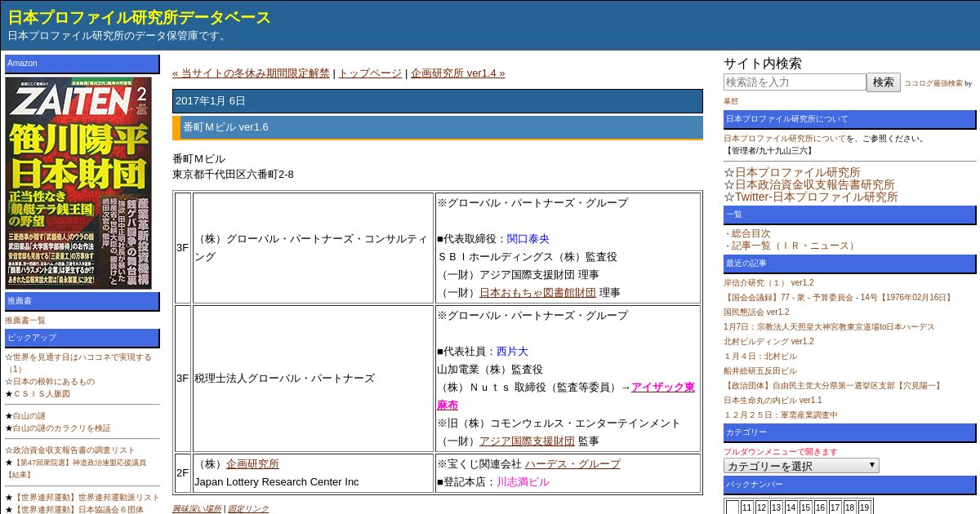Open recent article 船井総研五反田ビル

[759, 371]
